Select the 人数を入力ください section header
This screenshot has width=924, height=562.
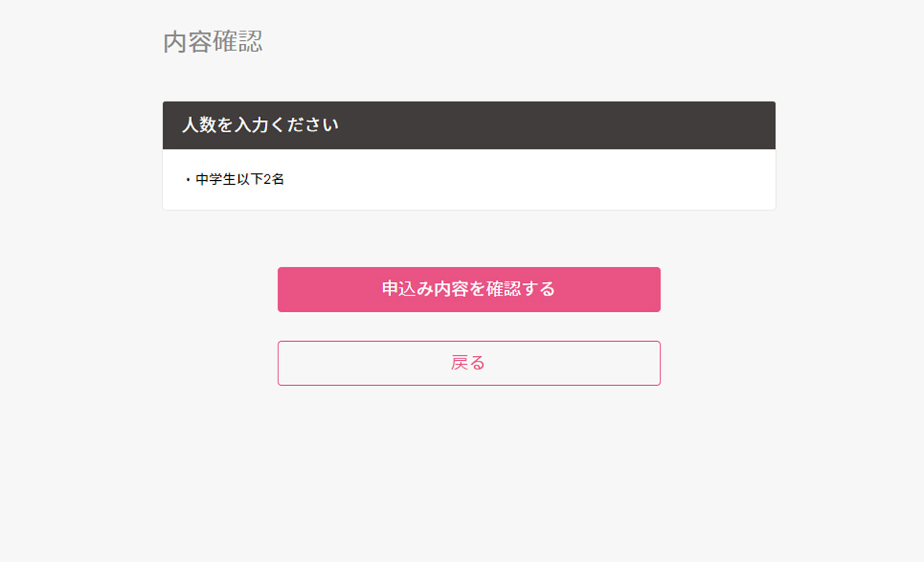point(260,125)
